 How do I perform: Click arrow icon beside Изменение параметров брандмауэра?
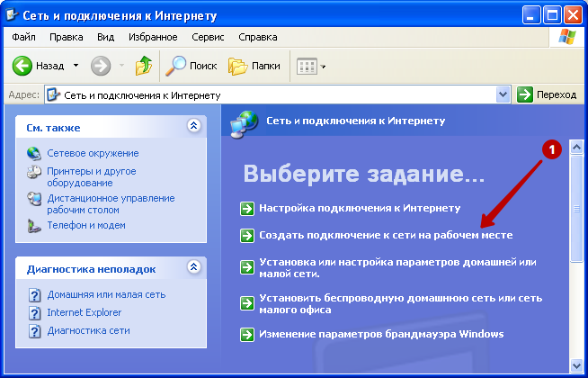coord(246,335)
